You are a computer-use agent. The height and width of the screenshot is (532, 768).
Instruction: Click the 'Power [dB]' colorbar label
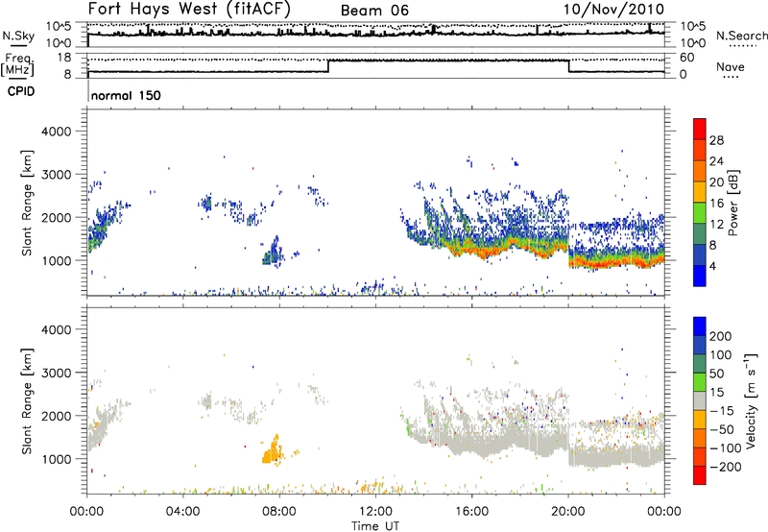point(732,203)
